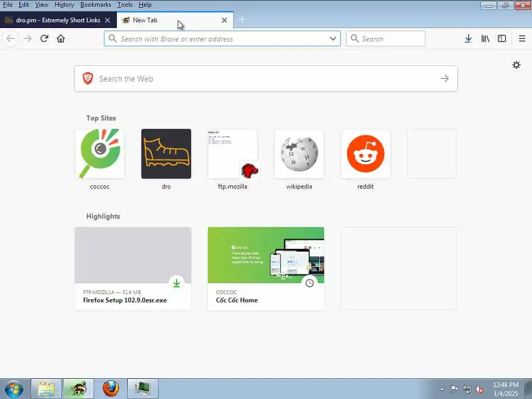Open a new tab with the plus button

[242, 20]
